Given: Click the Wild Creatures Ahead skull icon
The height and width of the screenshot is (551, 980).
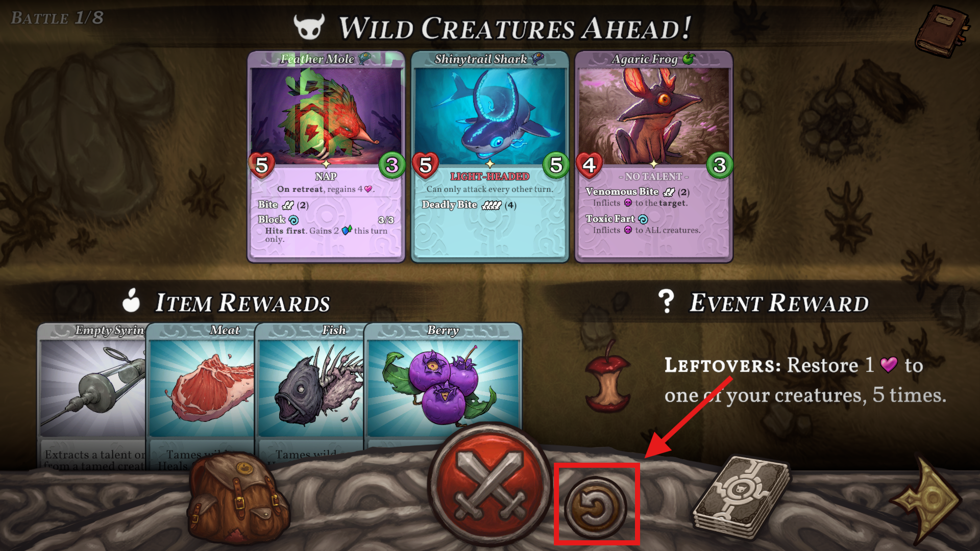Looking at the screenshot, I should (309, 27).
